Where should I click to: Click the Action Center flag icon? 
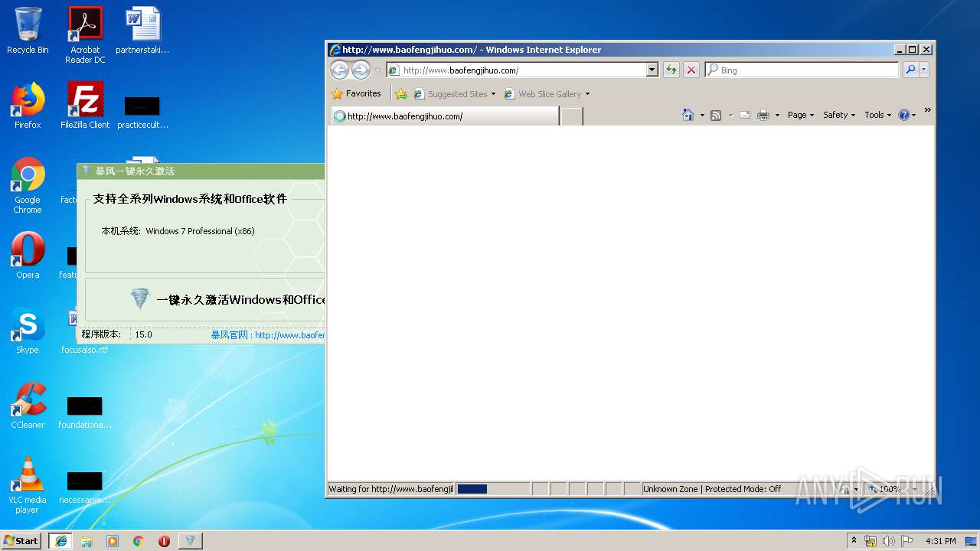(x=906, y=541)
